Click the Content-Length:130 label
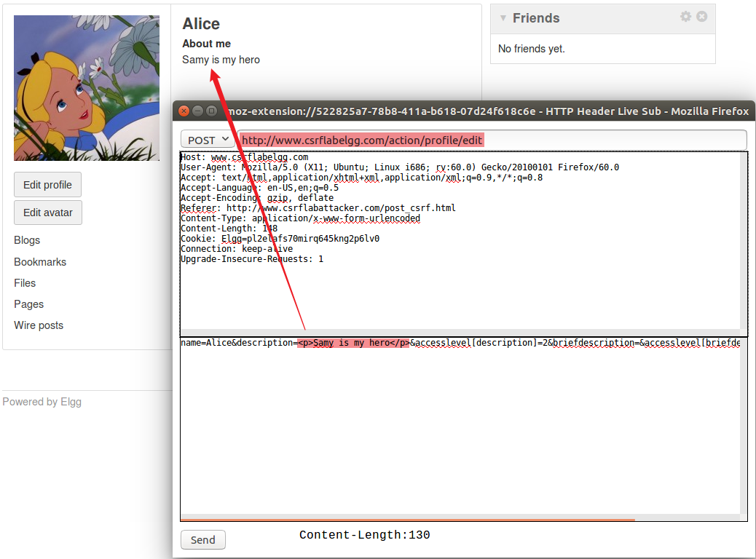 click(x=364, y=535)
